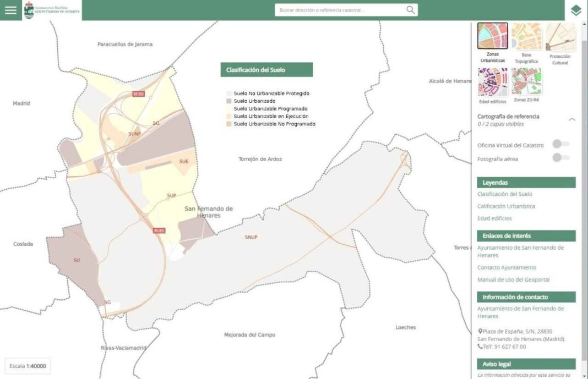Select the Protección Cultural layer thumbnail
The width and height of the screenshot is (588, 379).
click(x=560, y=37)
